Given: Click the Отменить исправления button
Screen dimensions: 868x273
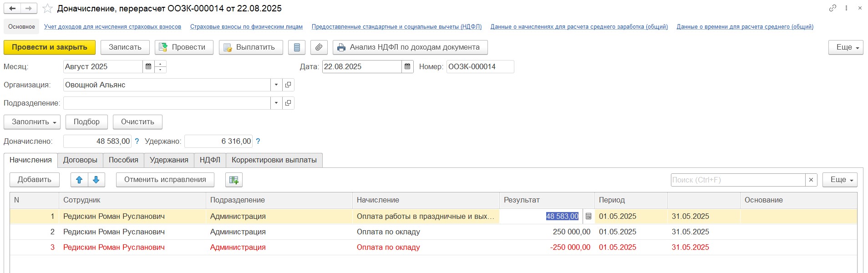Looking at the screenshot, I should tap(165, 180).
